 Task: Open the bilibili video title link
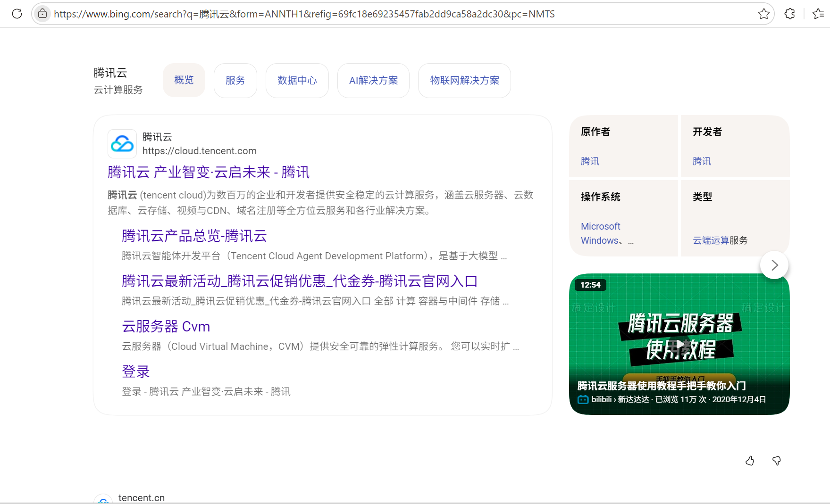pyautogui.click(x=662, y=386)
